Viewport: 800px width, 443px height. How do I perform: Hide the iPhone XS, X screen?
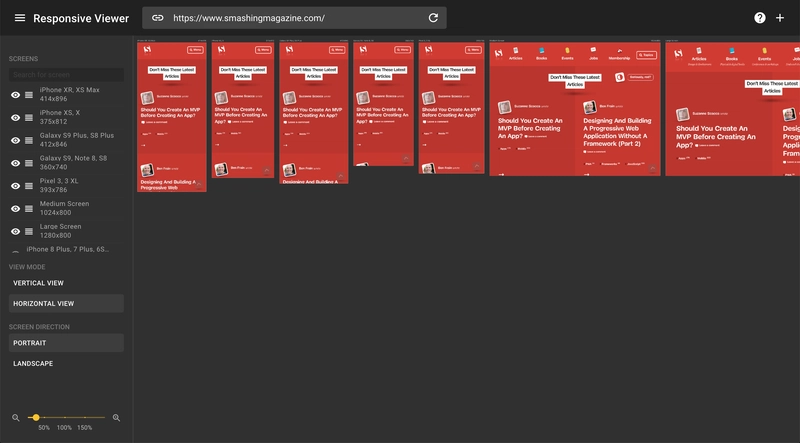[16, 118]
